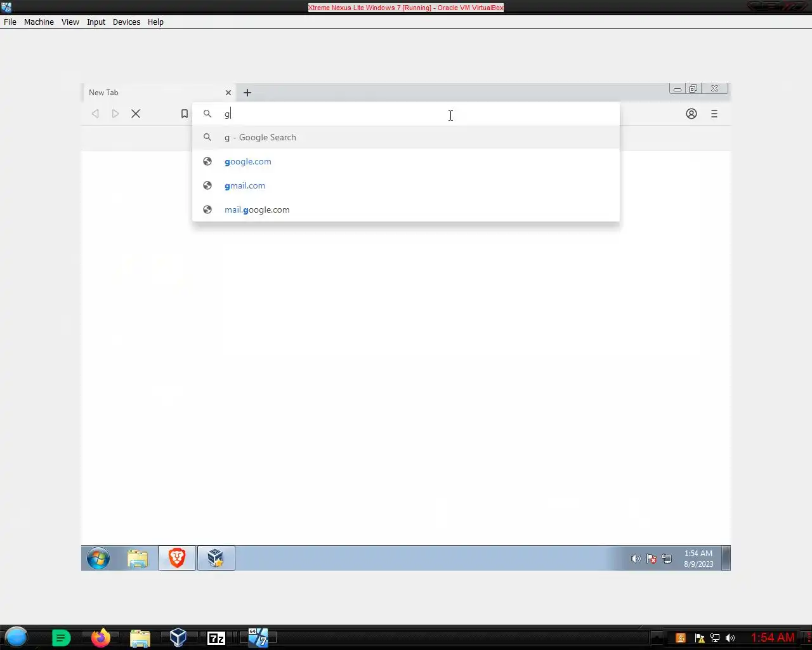The height and width of the screenshot is (650, 812).
Task: Close the New Tab tab
Action: pos(228,93)
